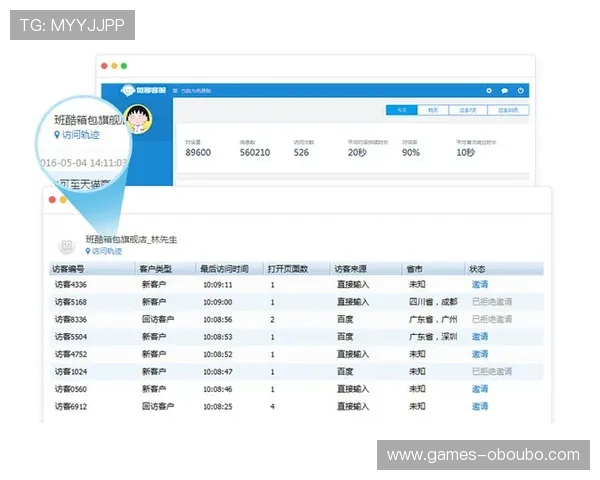Click the 20秒 average duration statistic

[357, 152]
